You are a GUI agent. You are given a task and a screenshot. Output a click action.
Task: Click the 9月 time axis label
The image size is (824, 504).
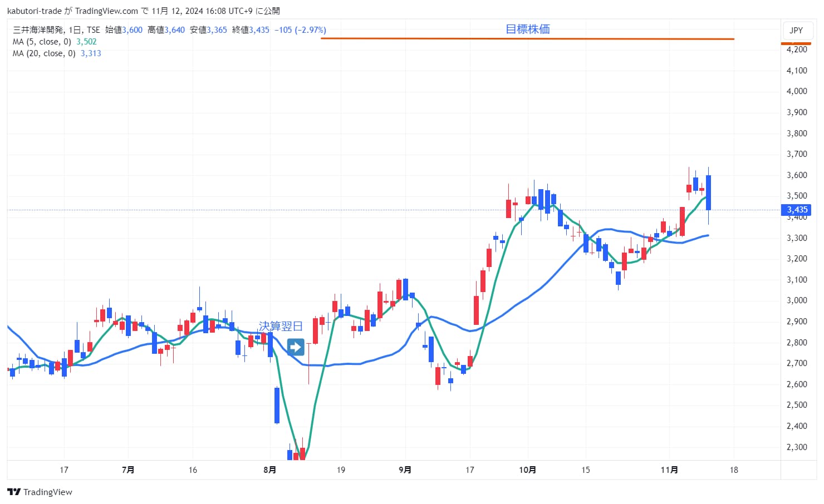pos(405,470)
